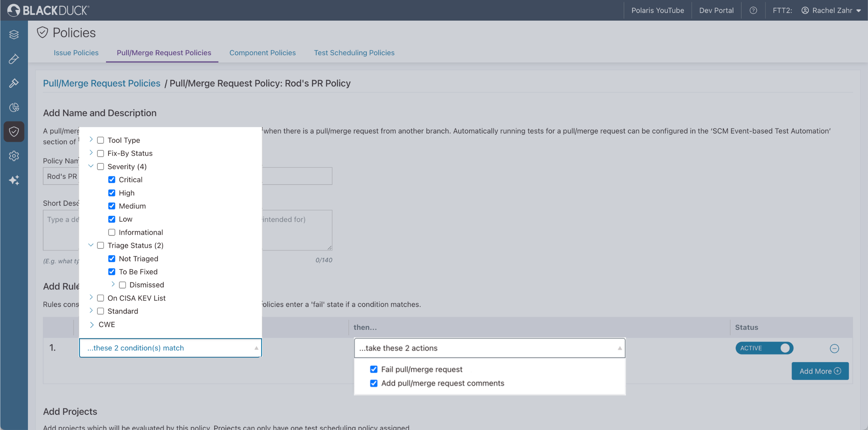
Task: Check the Tool Type checkbox
Action: [101, 140]
